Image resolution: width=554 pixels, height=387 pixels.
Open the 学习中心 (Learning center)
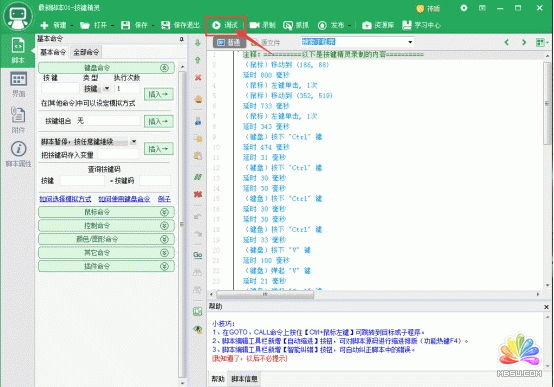(422, 25)
